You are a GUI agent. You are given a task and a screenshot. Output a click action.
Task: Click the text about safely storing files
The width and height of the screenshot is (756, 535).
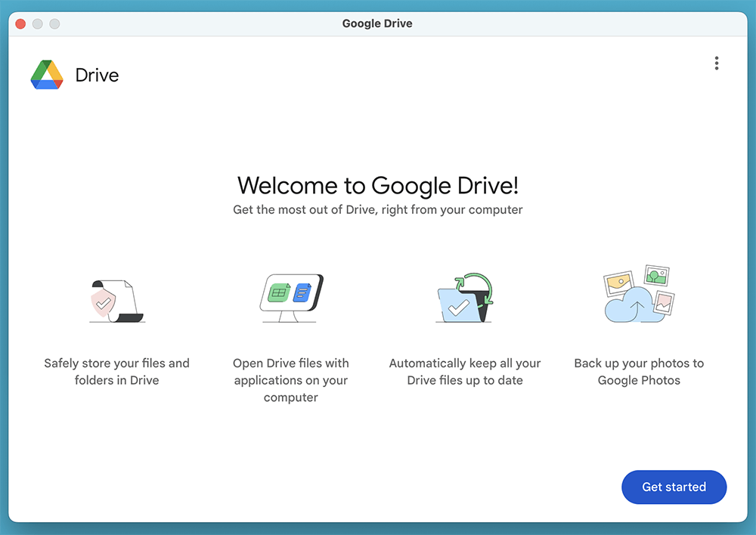pos(116,371)
